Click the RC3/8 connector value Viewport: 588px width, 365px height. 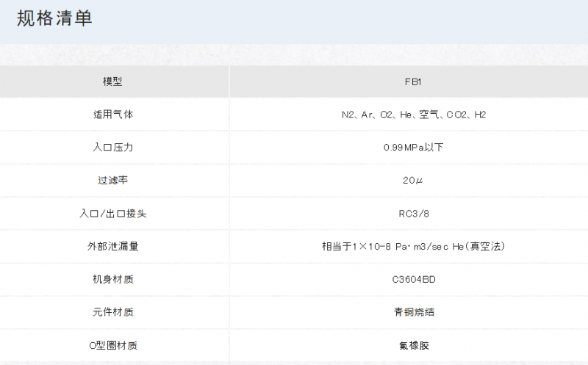click(413, 214)
